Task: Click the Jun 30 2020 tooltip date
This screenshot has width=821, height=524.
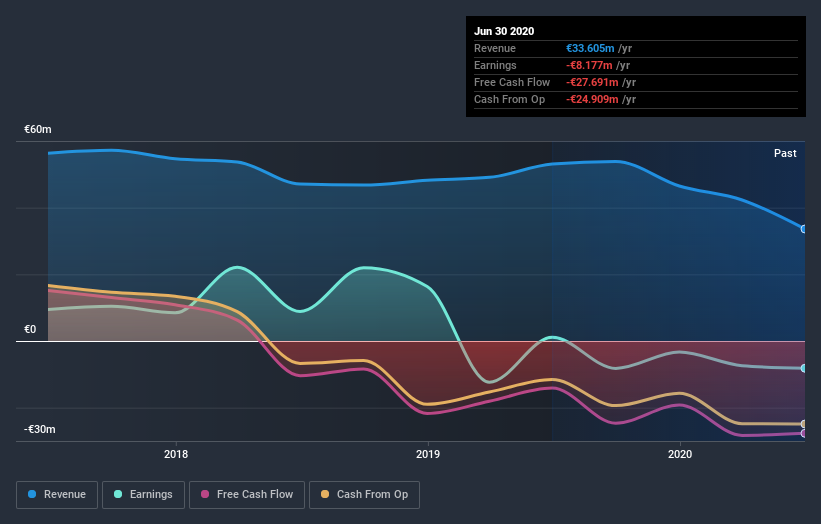Action: click(x=504, y=31)
